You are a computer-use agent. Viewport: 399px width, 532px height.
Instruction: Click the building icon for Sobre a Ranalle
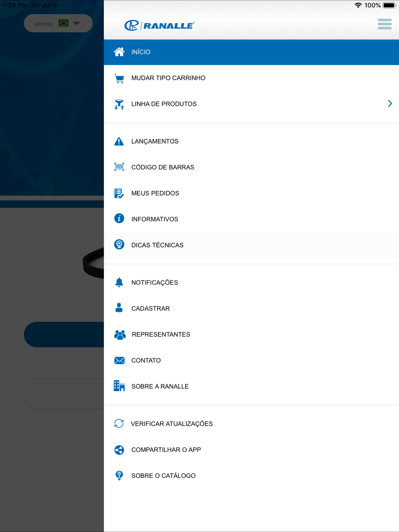click(x=119, y=386)
